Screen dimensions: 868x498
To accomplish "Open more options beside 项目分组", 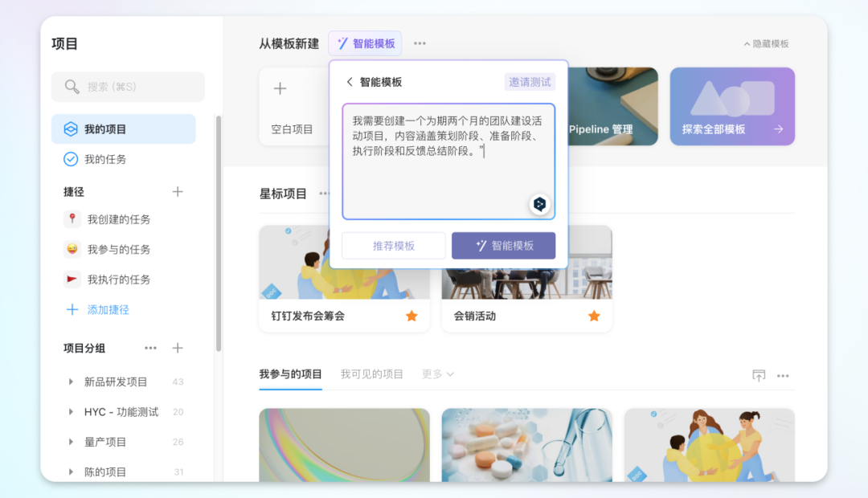I will [150, 348].
